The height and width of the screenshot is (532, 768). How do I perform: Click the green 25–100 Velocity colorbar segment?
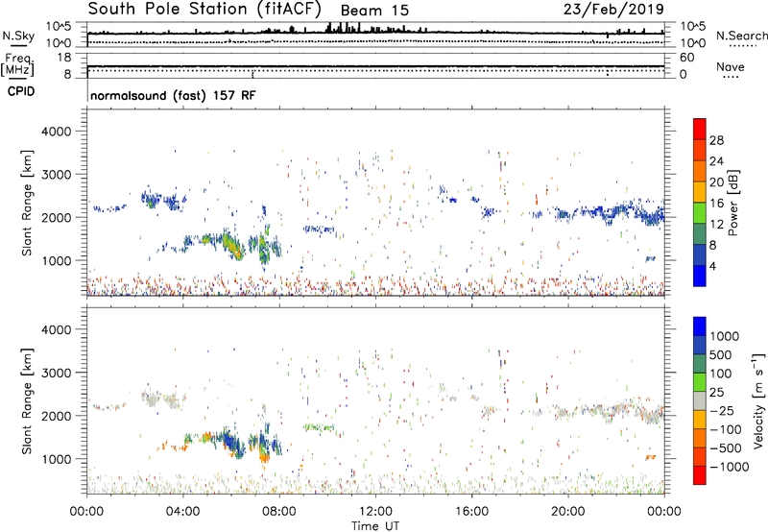[700, 382]
